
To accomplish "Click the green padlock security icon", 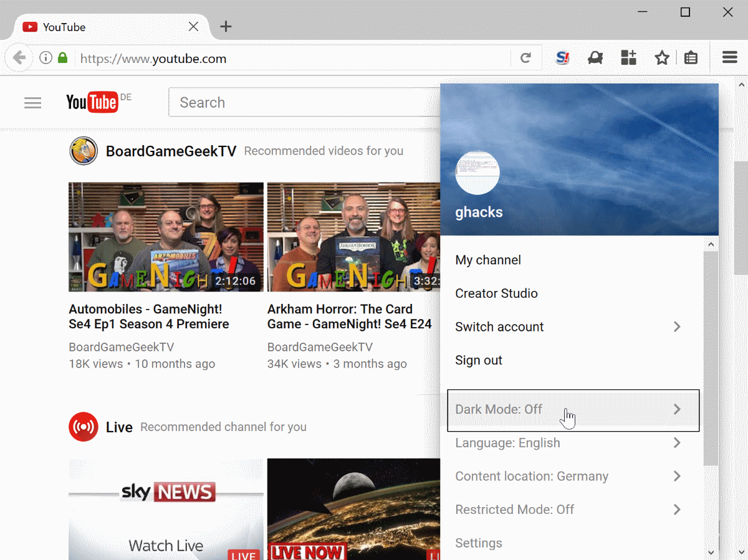I will pyautogui.click(x=62, y=58).
